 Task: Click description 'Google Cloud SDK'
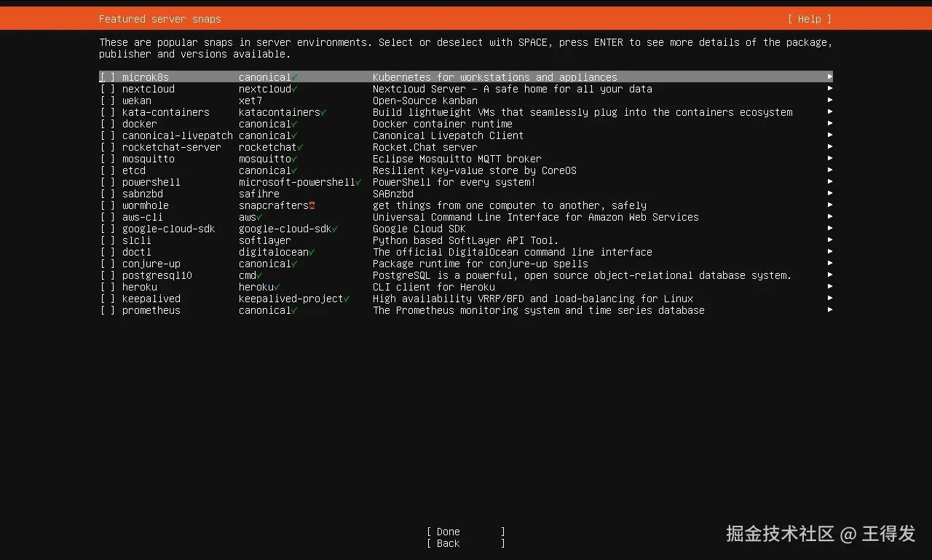[x=419, y=229]
